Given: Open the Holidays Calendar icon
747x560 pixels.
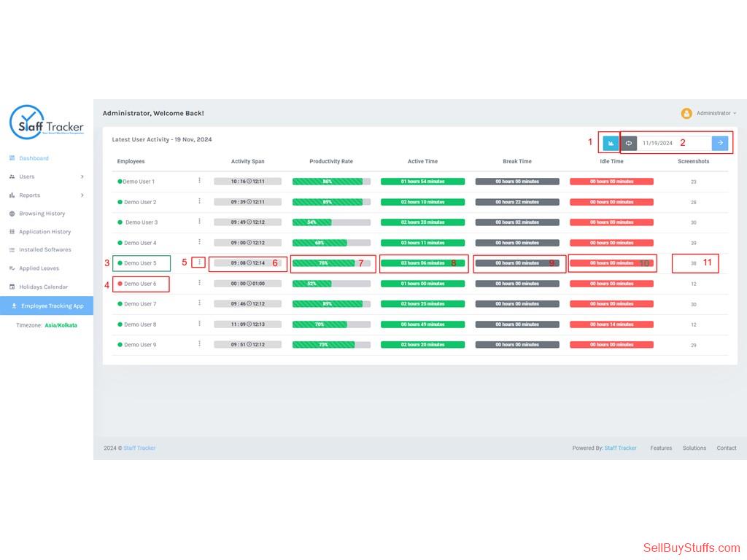Looking at the screenshot, I should coord(13,287).
